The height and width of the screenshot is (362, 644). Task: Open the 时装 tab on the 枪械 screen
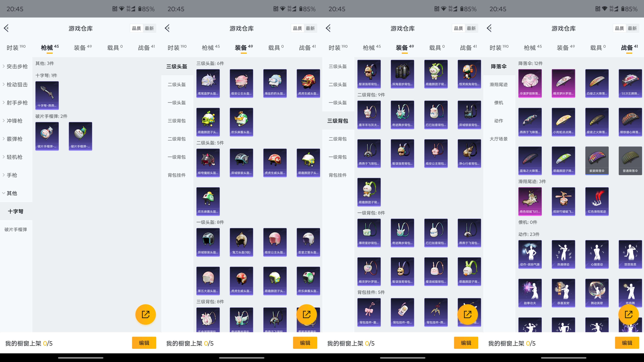pos(16,47)
